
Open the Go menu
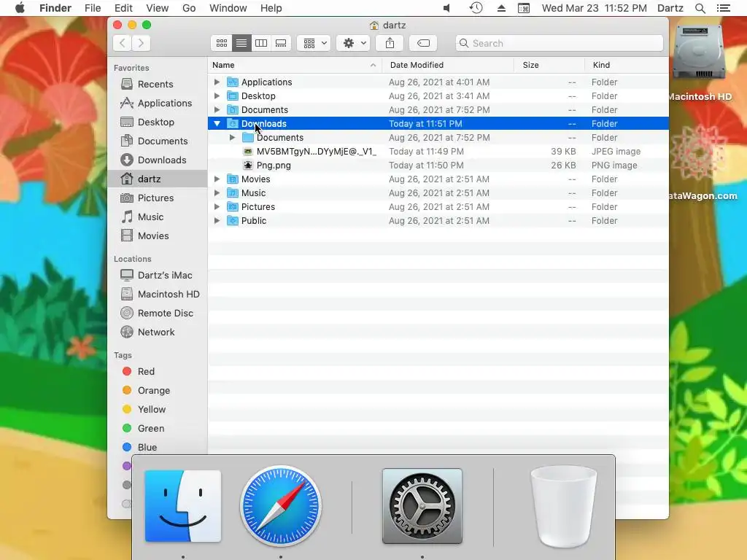coord(189,8)
